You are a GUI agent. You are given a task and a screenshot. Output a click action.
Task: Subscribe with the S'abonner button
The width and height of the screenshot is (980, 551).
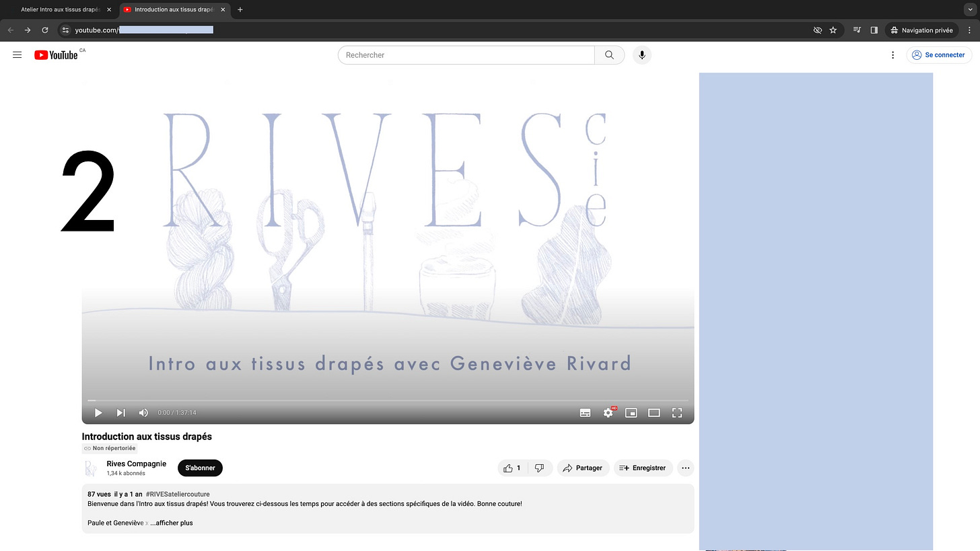click(200, 468)
